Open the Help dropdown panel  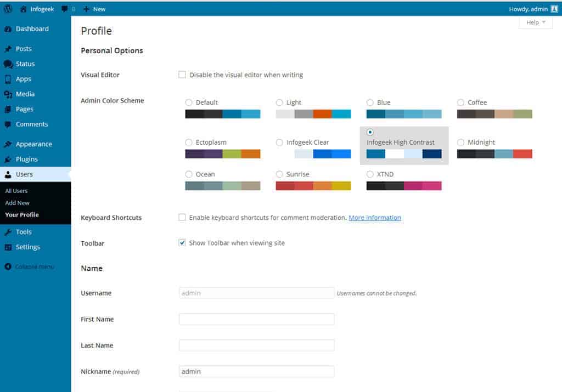(535, 22)
